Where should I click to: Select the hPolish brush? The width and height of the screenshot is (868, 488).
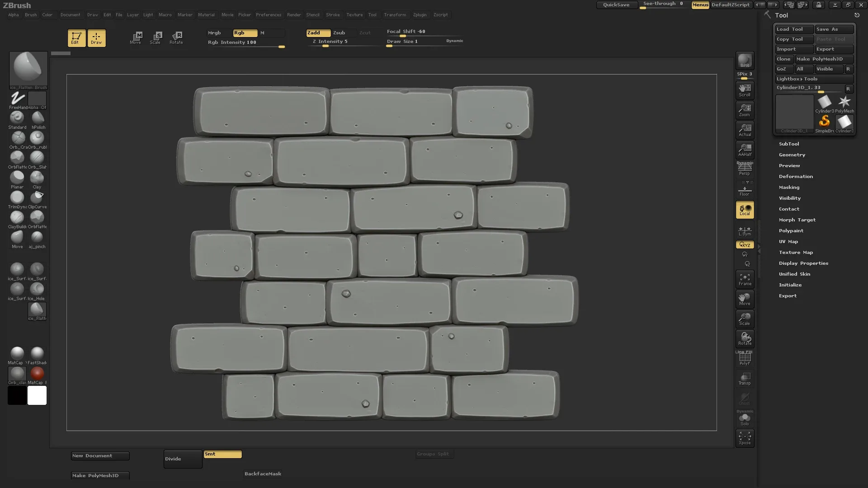(38, 118)
